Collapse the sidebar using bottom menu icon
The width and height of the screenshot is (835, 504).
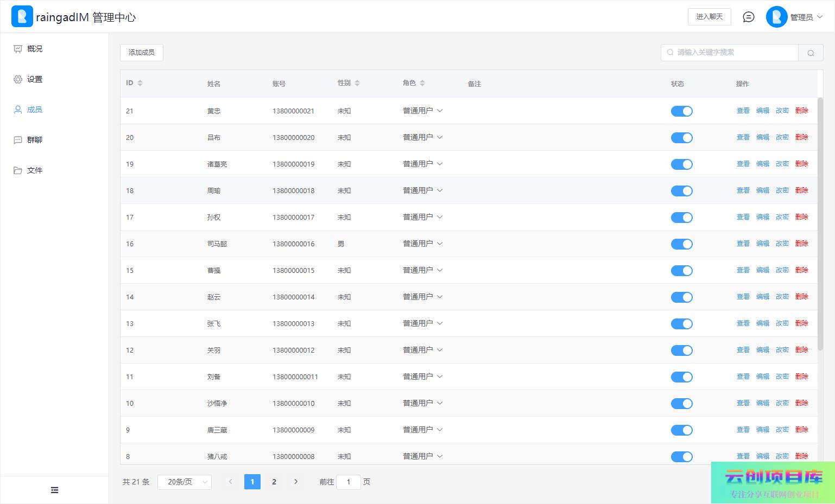click(54, 490)
